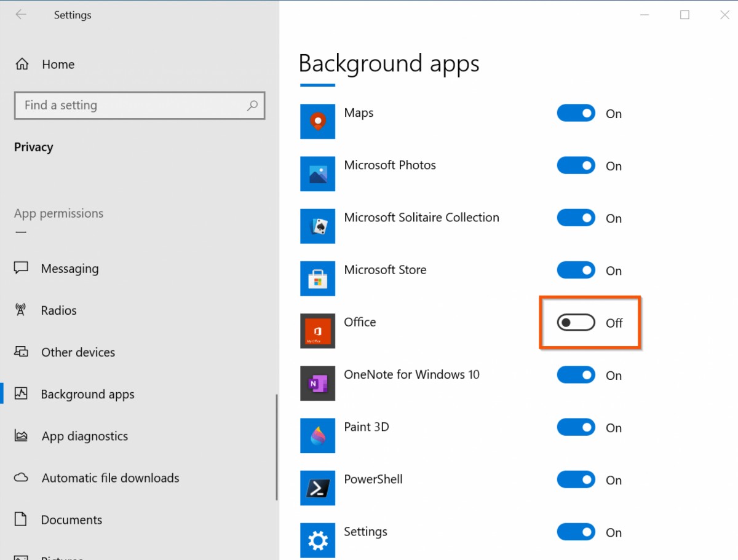Click the Microsoft Store name text
The width and height of the screenshot is (738, 560).
tap(385, 269)
